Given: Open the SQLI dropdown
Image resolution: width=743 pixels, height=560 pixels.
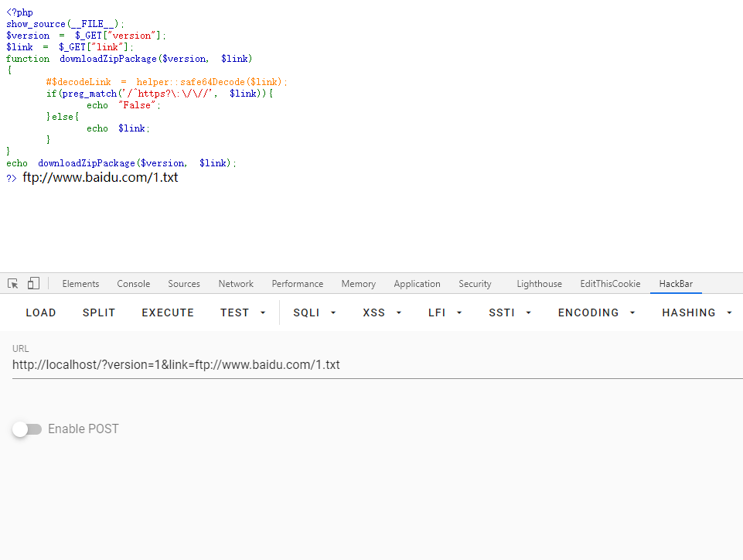Looking at the screenshot, I should pos(315,312).
